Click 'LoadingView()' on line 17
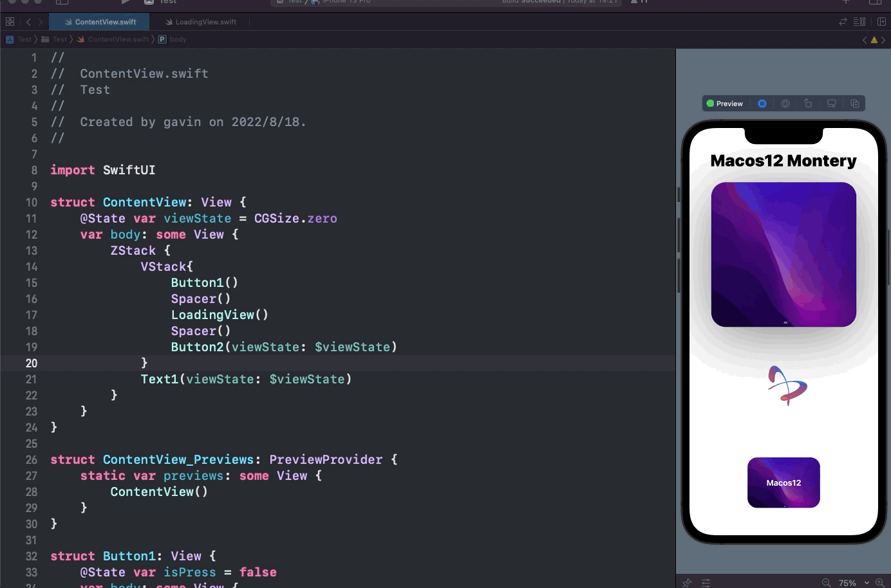This screenshot has width=891, height=588. (x=220, y=315)
